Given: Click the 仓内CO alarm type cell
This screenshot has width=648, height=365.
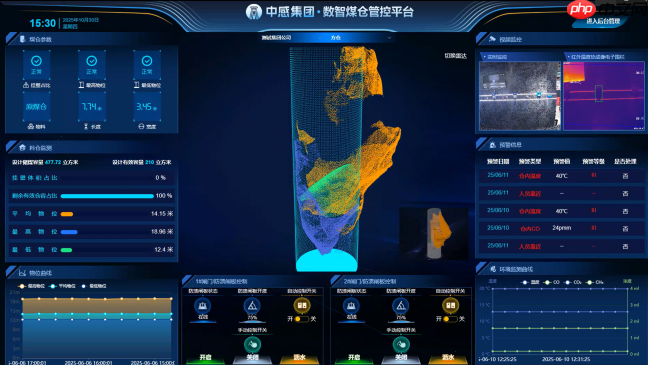Looking at the screenshot, I should [530, 229].
